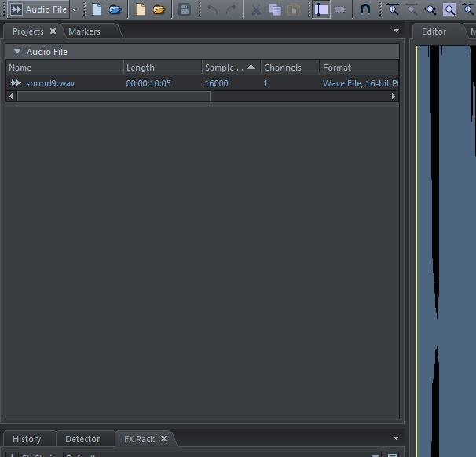Viewport: 476px width, 457px height.
Task: Click the save disk icon
Action: tap(185, 9)
